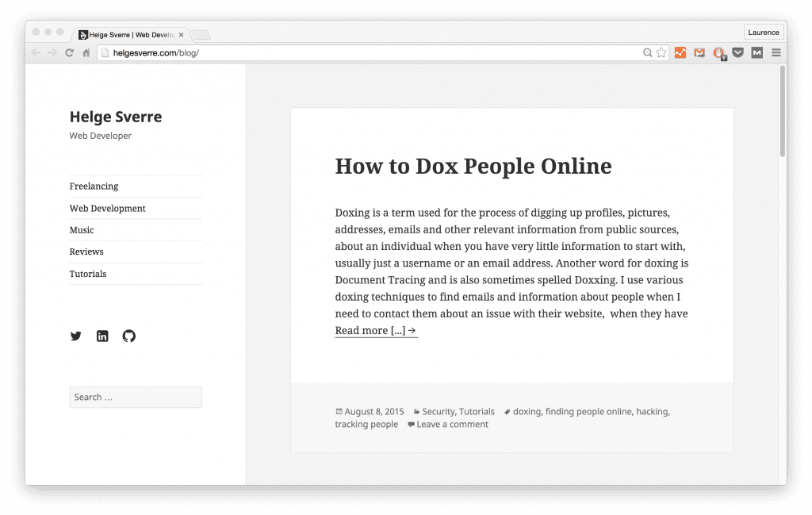Reload the page with the refresh icon
The width and height of the screenshot is (812, 515).
70,52
